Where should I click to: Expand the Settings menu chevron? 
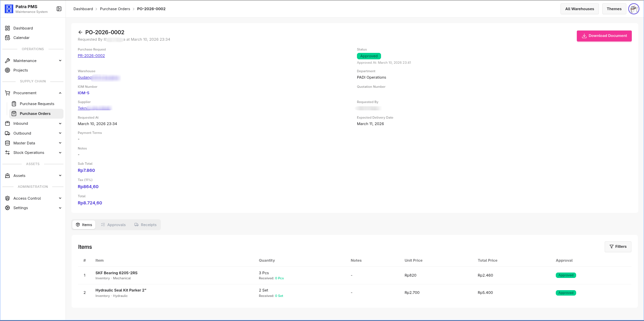(60, 208)
